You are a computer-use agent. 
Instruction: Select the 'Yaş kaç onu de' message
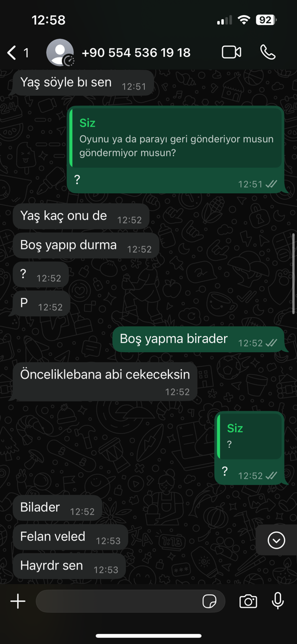coord(81,217)
